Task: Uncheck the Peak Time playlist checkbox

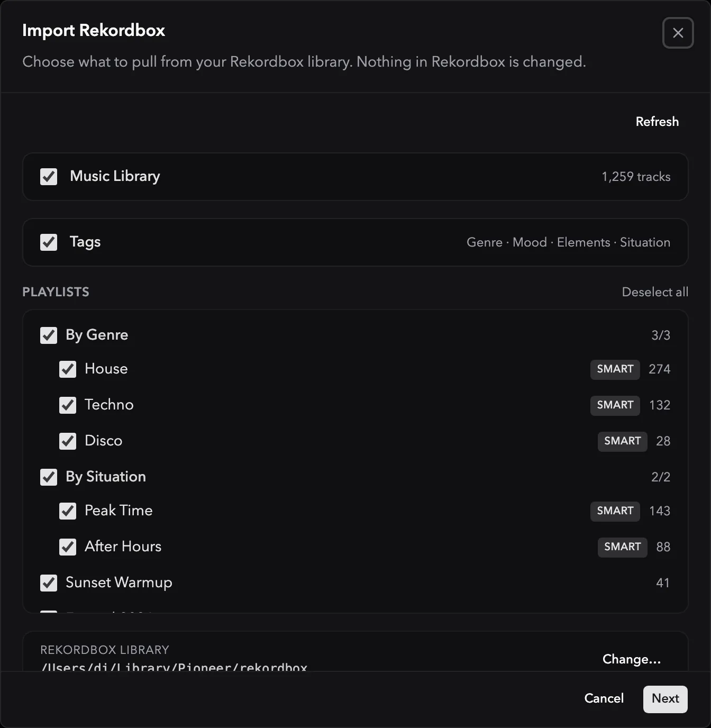Action: (x=68, y=511)
